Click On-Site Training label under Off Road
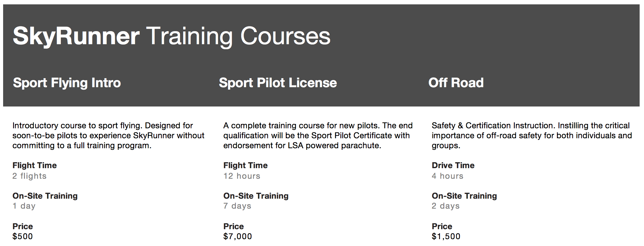Viewport: 644px width, 246px height. (x=464, y=196)
